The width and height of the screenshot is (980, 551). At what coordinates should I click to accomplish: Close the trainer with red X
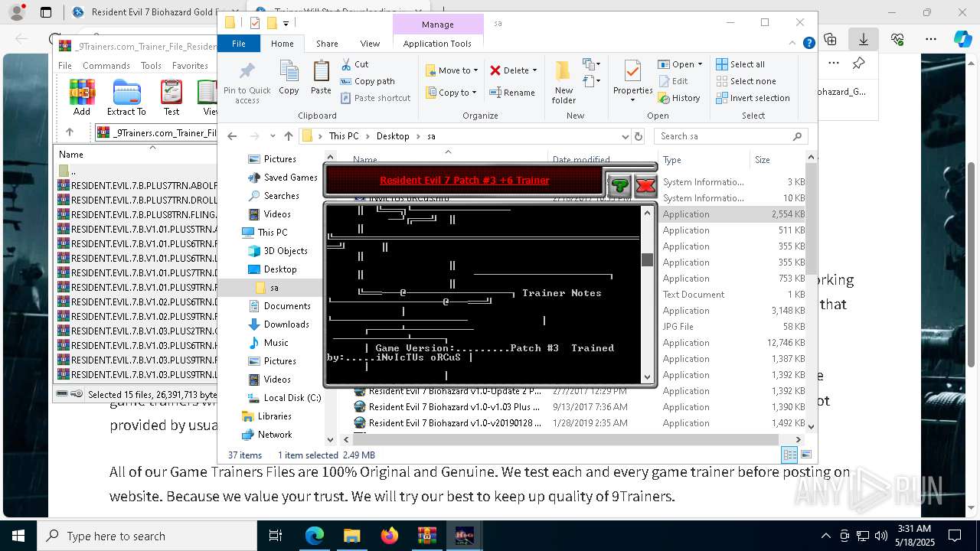click(645, 185)
